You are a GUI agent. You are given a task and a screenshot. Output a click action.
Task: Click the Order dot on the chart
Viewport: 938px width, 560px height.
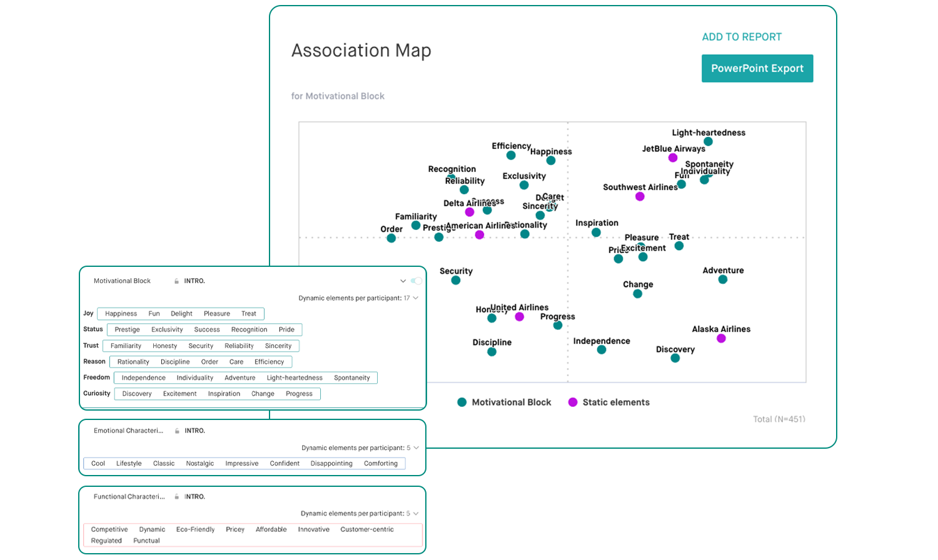point(391,238)
